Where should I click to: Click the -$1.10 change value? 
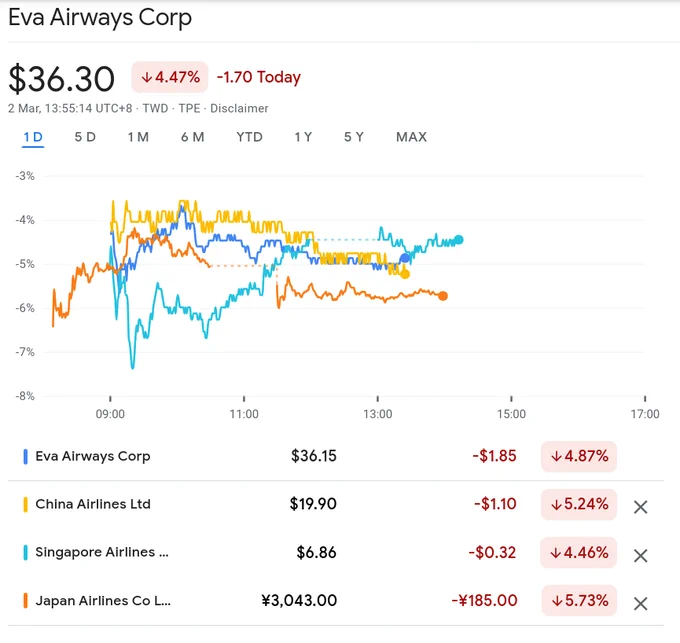495,504
